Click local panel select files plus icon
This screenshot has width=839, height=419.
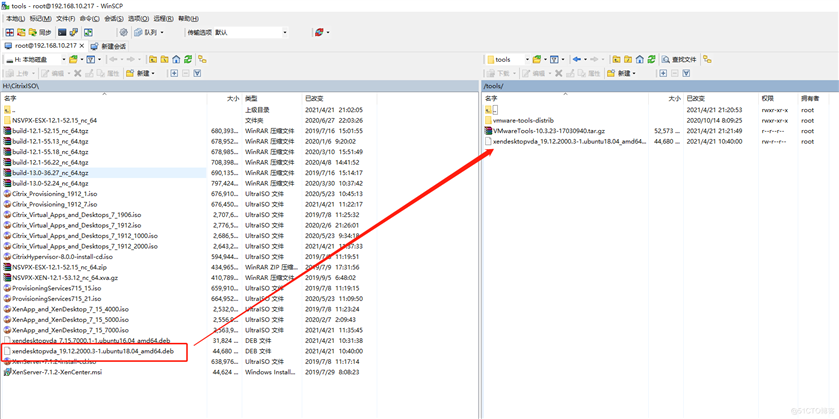[x=174, y=73]
